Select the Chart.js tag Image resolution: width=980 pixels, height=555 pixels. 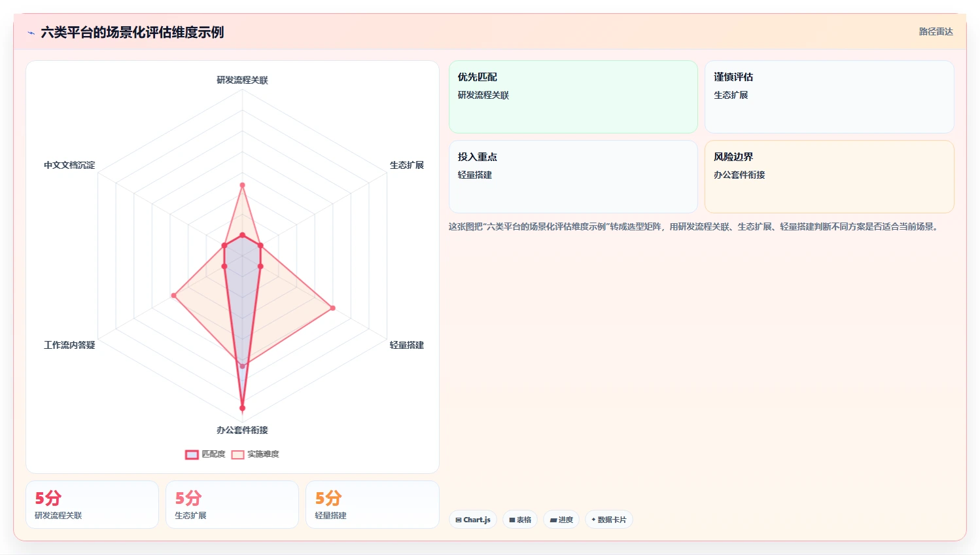tap(473, 520)
